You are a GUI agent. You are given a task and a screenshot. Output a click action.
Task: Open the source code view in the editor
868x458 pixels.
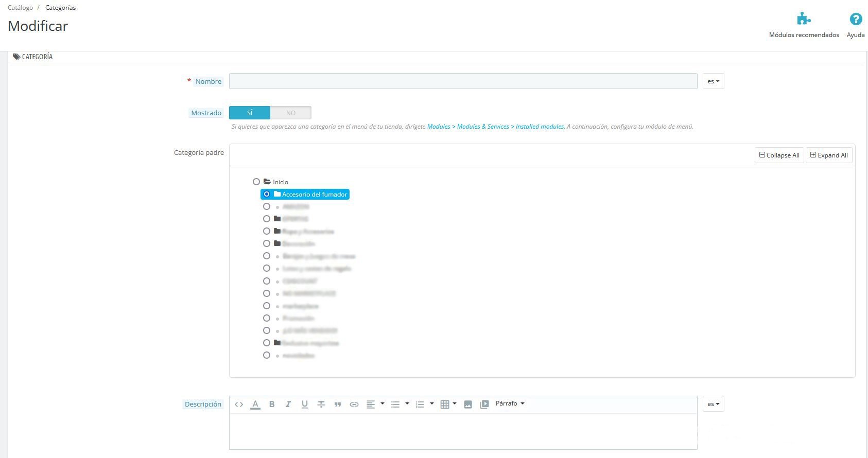point(239,404)
